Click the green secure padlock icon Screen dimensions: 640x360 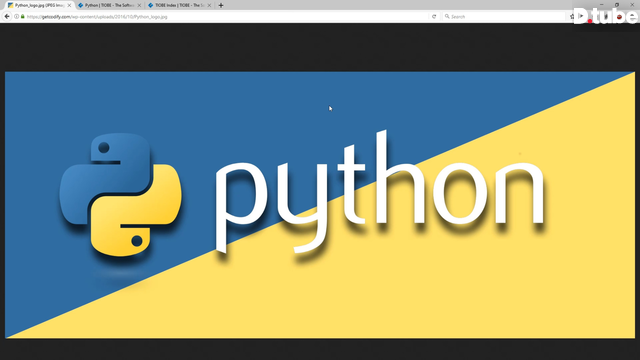(22, 17)
